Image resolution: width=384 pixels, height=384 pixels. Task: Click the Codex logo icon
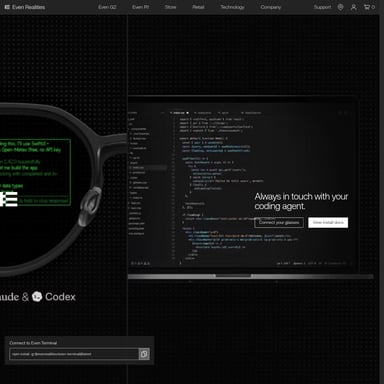coord(37,296)
